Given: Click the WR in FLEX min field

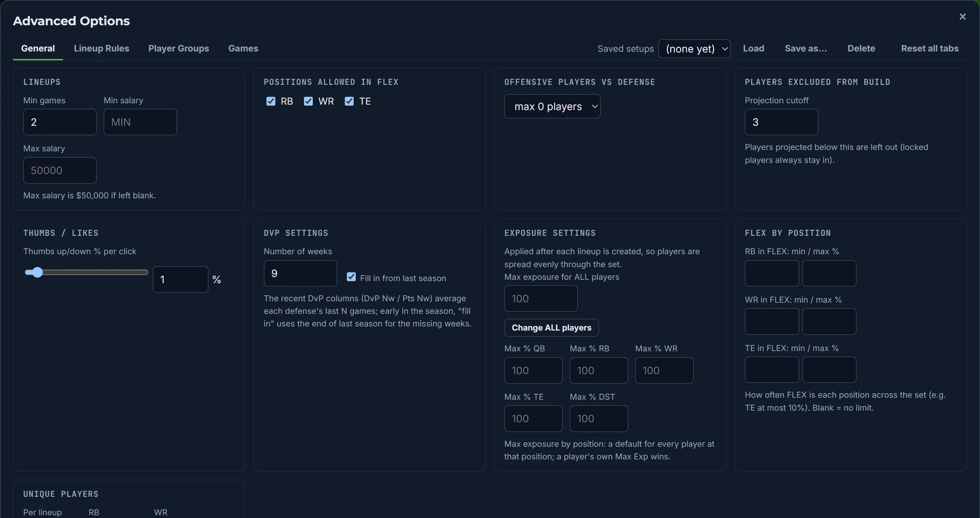Looking at the screenshot, I should [772, 322].
